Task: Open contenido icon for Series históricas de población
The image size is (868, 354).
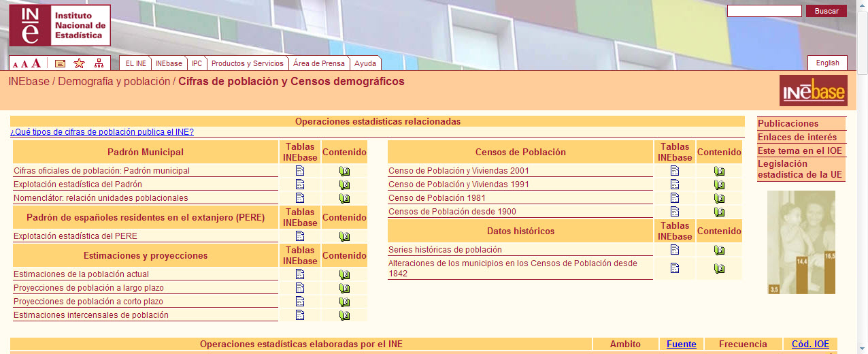Action: tap(719, 250)
